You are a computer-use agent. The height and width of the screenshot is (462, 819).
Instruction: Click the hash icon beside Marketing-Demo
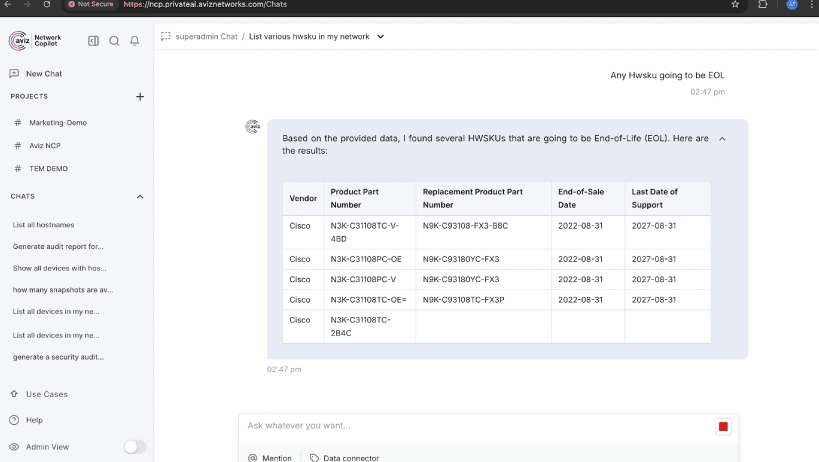18,123
